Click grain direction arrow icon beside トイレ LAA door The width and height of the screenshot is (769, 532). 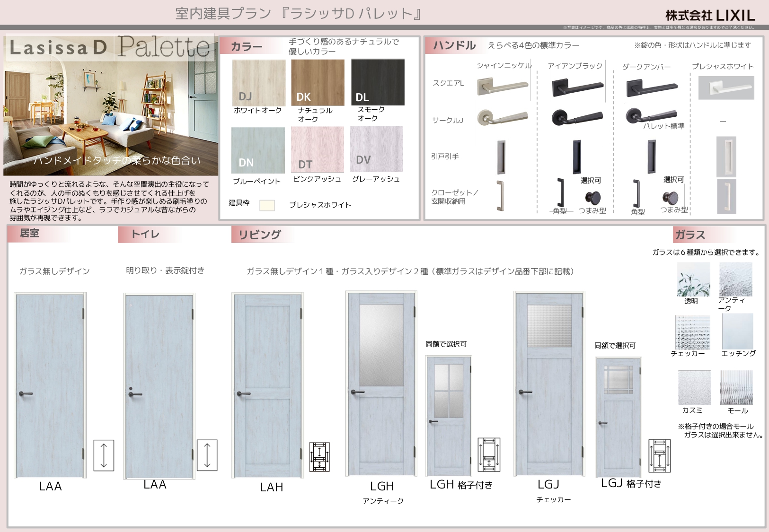pyautogui.click(x=207, y=455)
